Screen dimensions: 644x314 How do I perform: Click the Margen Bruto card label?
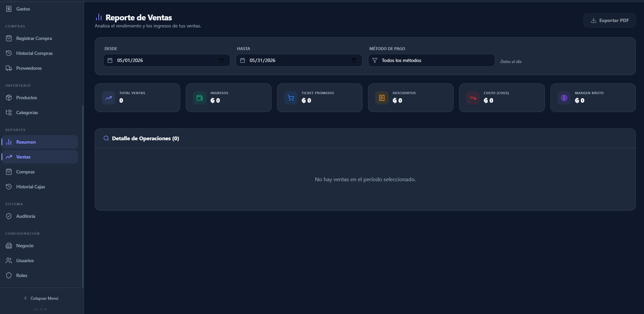pyautogui.click(x=589, y=93)
